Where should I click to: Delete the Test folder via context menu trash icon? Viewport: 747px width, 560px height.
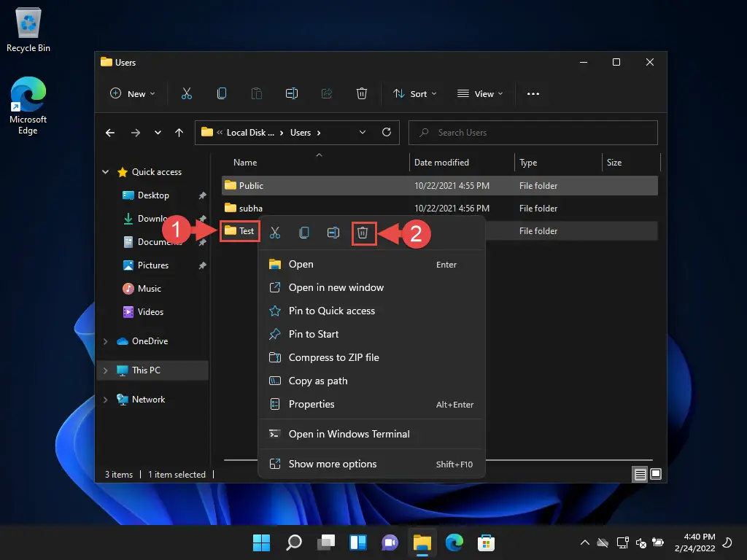pyautogui.click(x=363, y=233)
